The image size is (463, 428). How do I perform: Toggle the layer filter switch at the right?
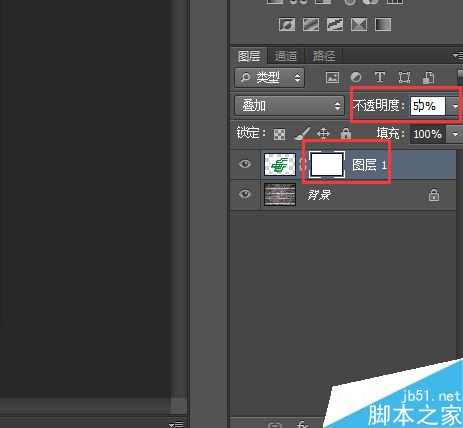click(x=460, y=76)
